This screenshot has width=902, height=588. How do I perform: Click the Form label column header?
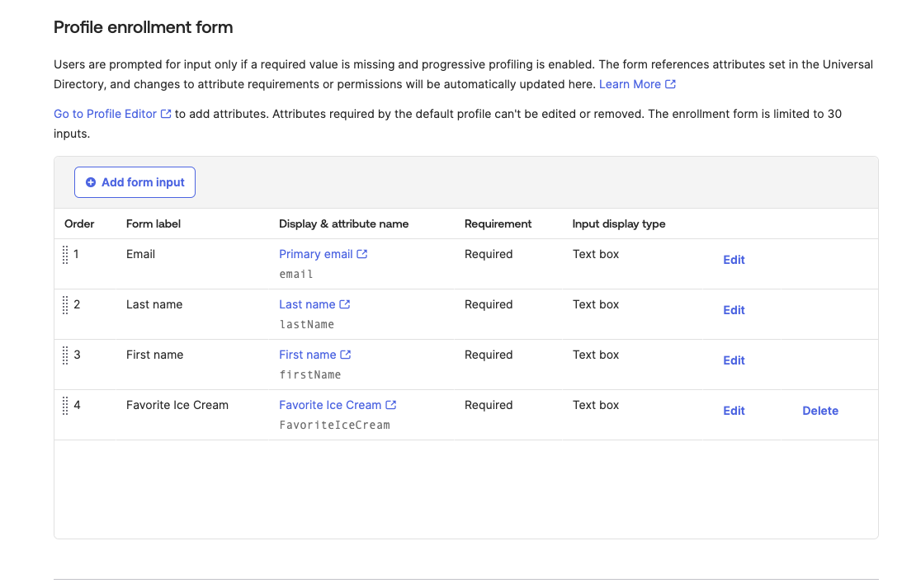[153, 223]
